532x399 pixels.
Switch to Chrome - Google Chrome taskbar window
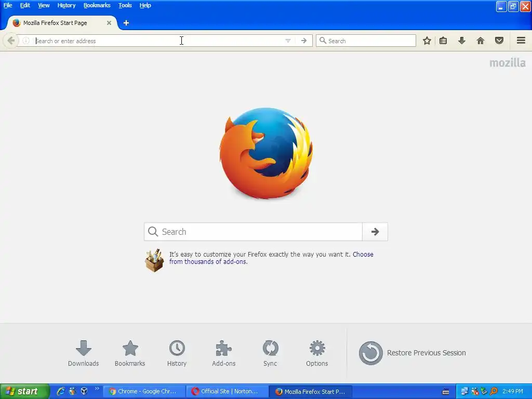pos(144,391)
